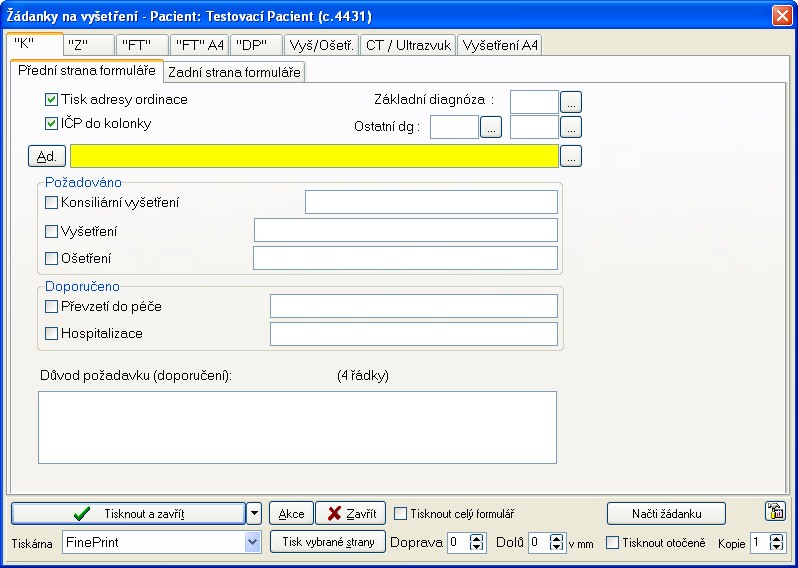This screenshot has width=798, height=568.
Task: Click ellipsis button after second Ostatní dg field
Action: [570, 126]
